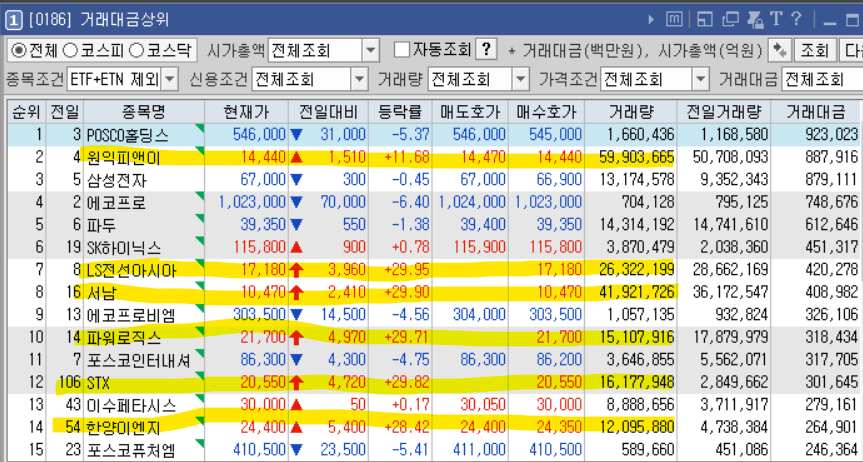The width and height of the screenshot is (863, 462).
Task: Sort by the 매수호가 column header
Action: tap(546, 112)
